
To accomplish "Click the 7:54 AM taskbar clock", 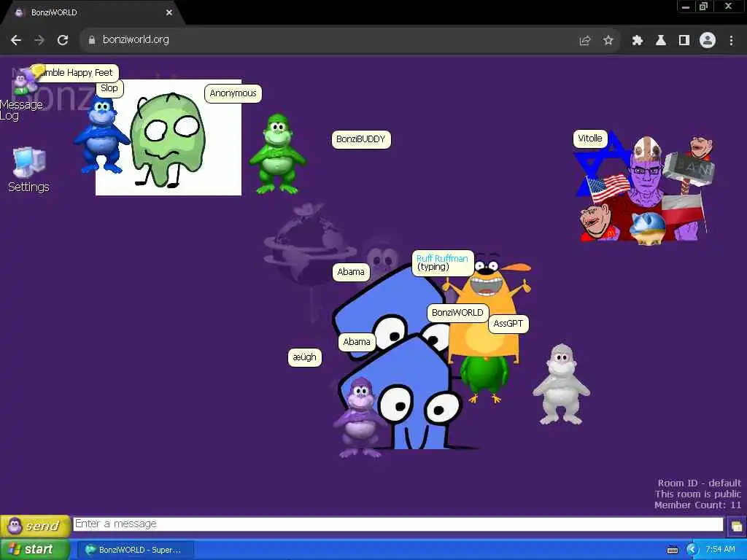I will (x=720, y=550).
